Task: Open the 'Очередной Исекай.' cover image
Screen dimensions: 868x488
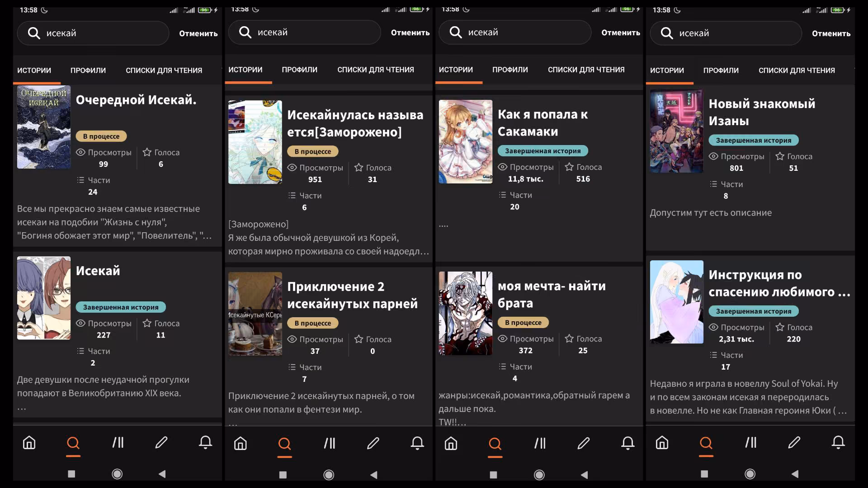Action: (44, 127)
